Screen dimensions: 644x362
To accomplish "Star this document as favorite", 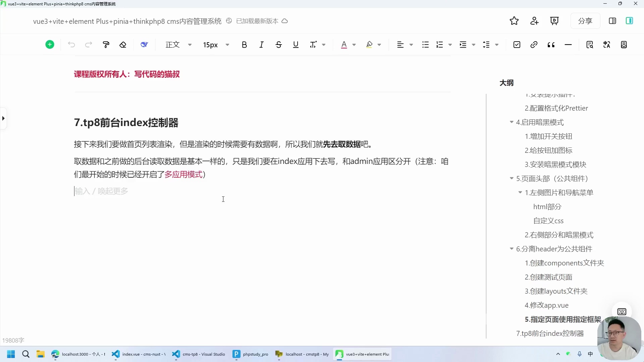I will pyautogui.click(x=514, y=21).
